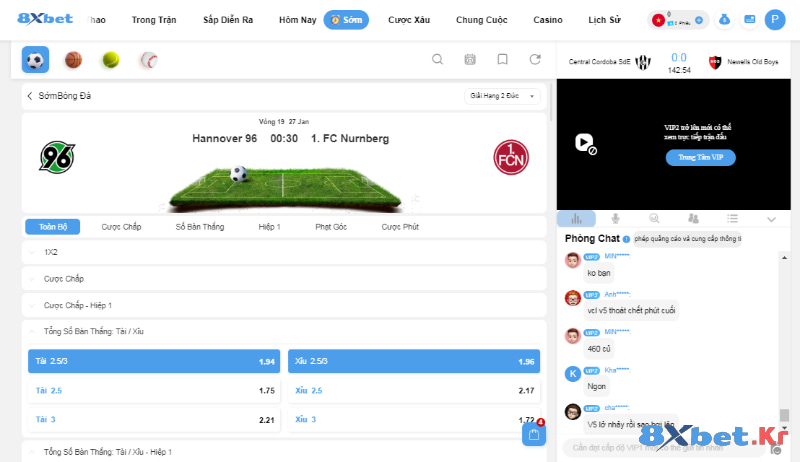Click the search magnifier icon
800x462 pixels.
pos(437,60)
